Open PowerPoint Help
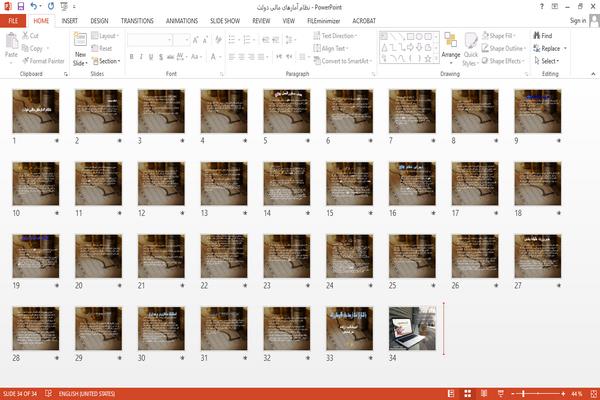 pyautogui.click(x=541, y=7)
